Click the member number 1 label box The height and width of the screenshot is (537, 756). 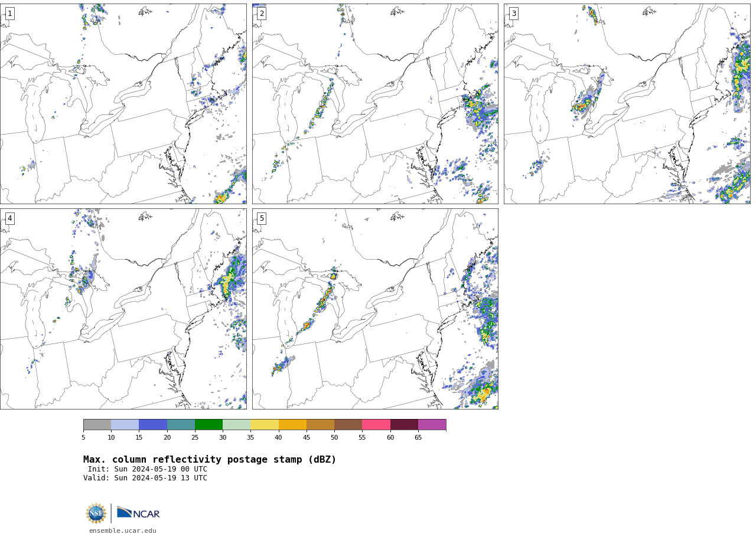point(9,14)
